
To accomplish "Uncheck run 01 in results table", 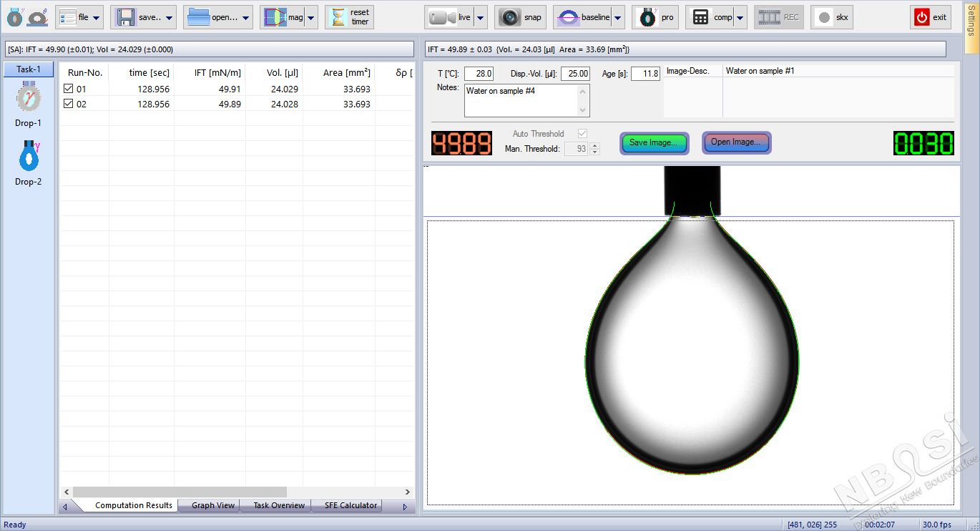I will click(69, 88).
